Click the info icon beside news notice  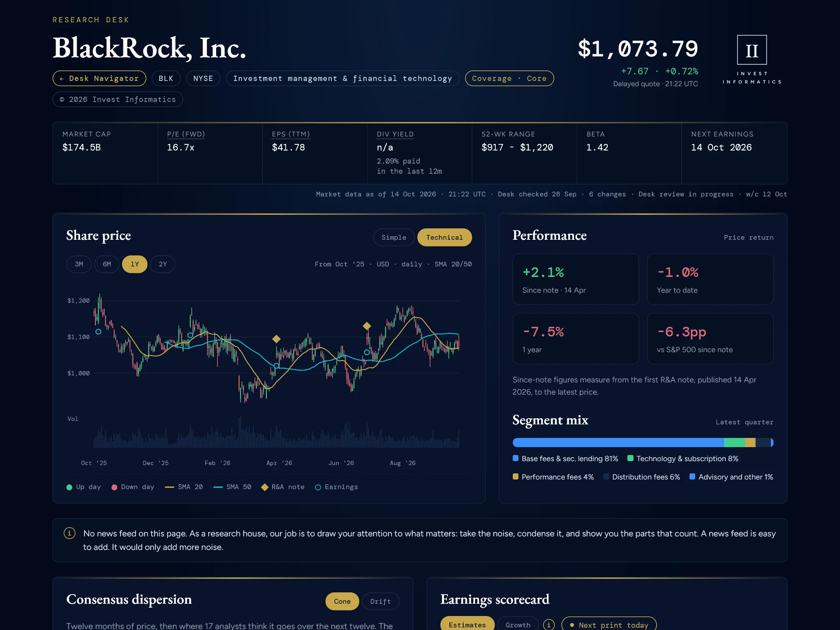tap(70, 533)
